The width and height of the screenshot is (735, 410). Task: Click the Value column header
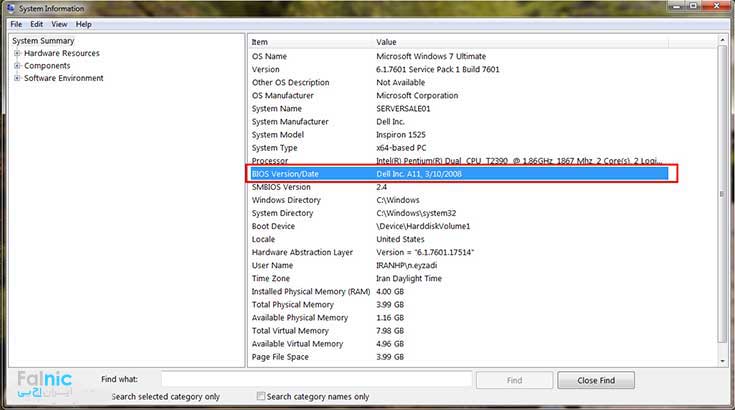pos(540,42)
